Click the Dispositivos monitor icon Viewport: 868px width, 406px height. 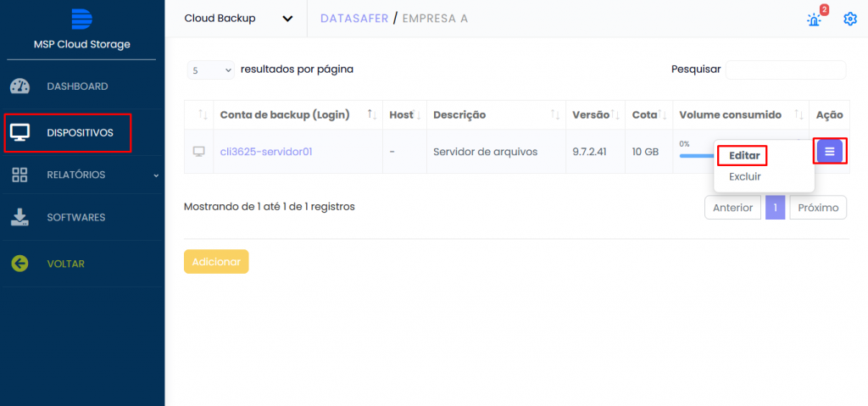tap(20, 132)
